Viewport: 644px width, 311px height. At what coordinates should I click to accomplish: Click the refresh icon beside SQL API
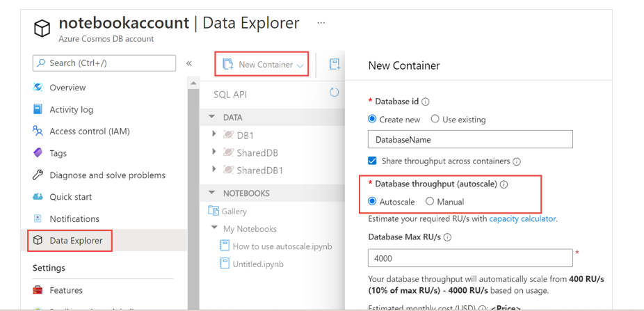pos(334,93)
